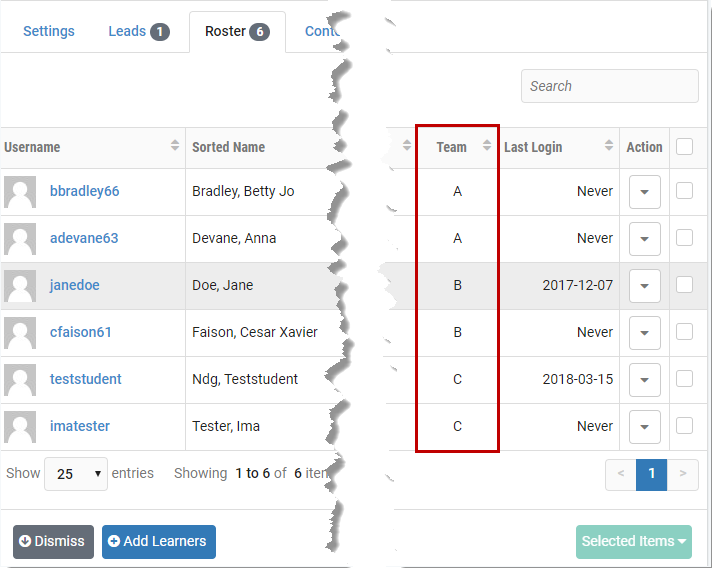Click inside the Search field
The image size is (712, 568).
[609, 86]
